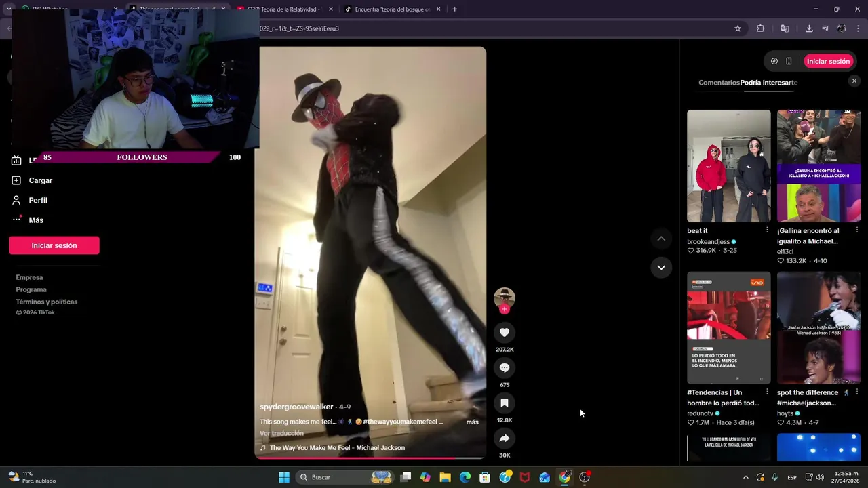This screenshot has width=868, height=488.
Task: Click the browser address bar URL
Action: point(299,28)
